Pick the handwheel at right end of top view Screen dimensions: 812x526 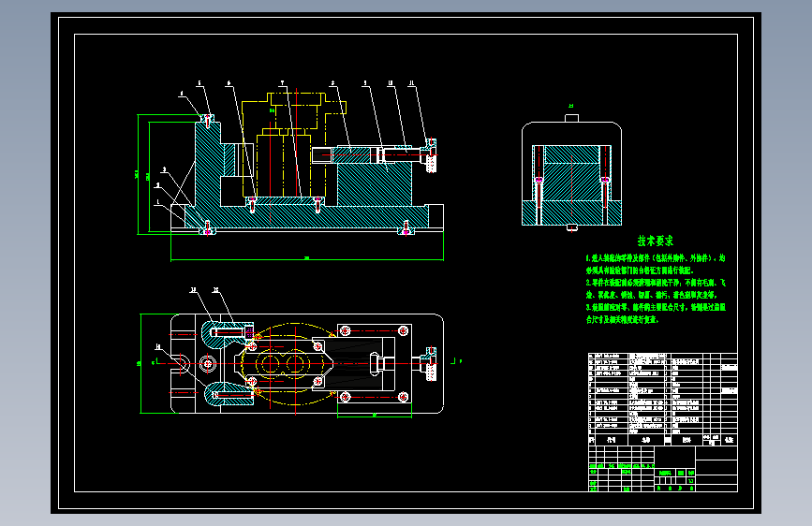coord(430,363)
